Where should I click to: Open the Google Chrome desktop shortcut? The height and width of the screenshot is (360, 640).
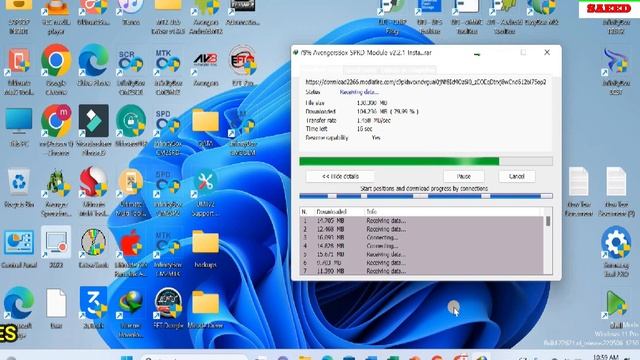[56, 61]
